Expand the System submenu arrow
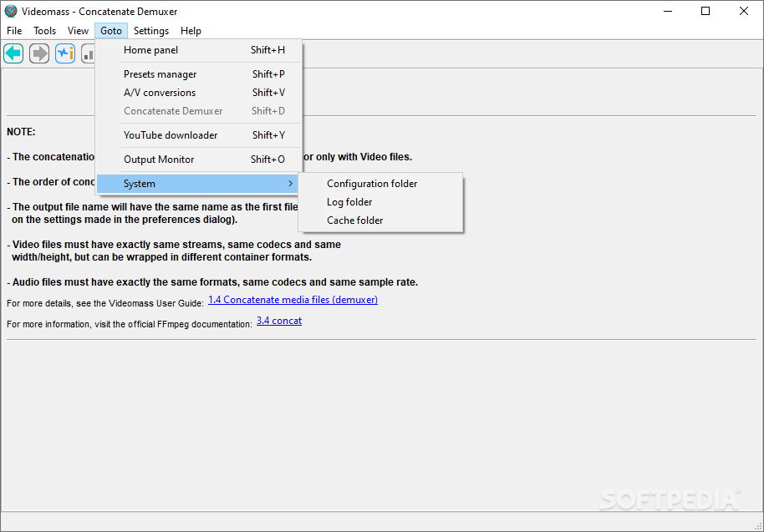This screenshot has width=764, height=532. [x=290, y=184]
